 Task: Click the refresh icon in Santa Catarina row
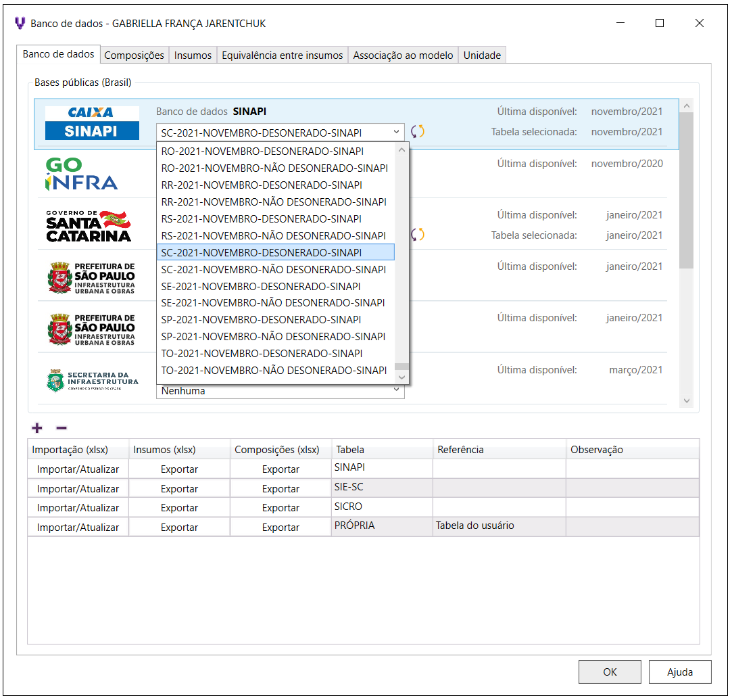pyautogui.click(x=418, y=235)
